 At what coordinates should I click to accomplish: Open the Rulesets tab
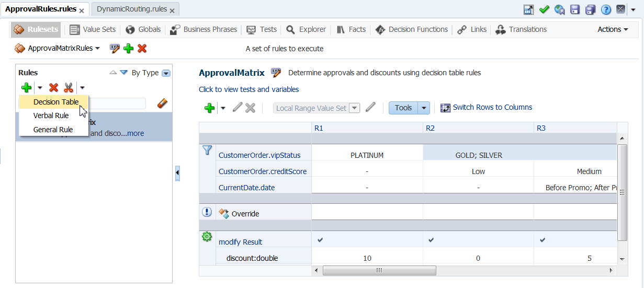(36, 29)
